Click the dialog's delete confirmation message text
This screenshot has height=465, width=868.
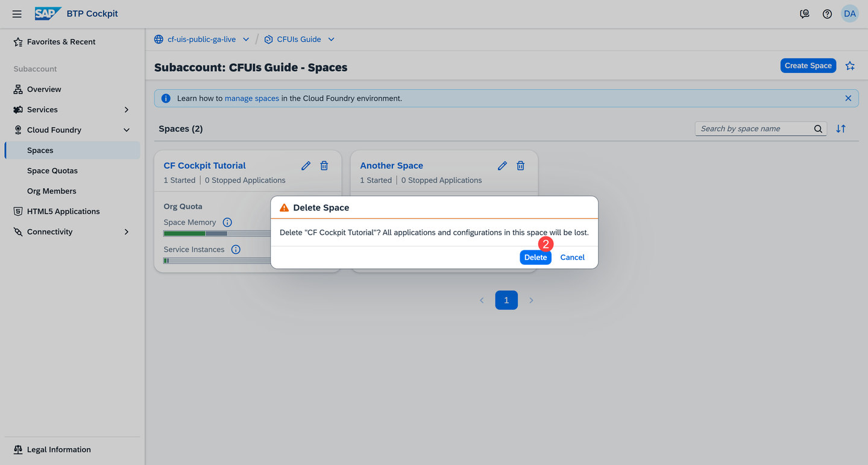point(434,233)
